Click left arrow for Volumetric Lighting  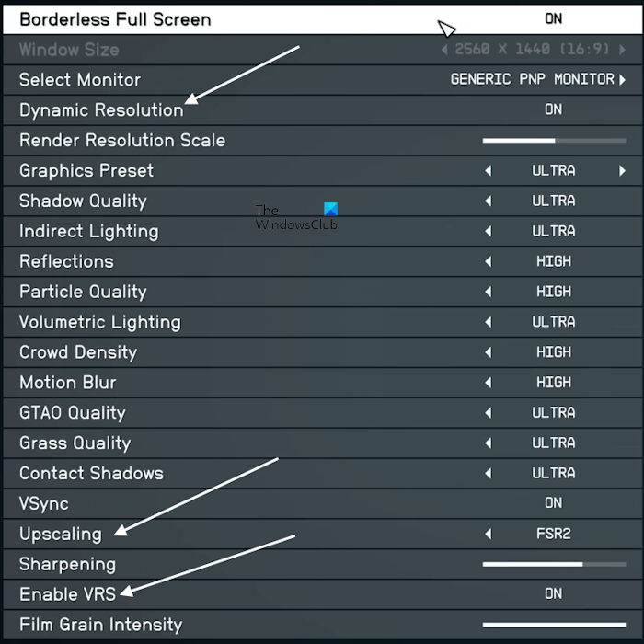coord(489,322)
